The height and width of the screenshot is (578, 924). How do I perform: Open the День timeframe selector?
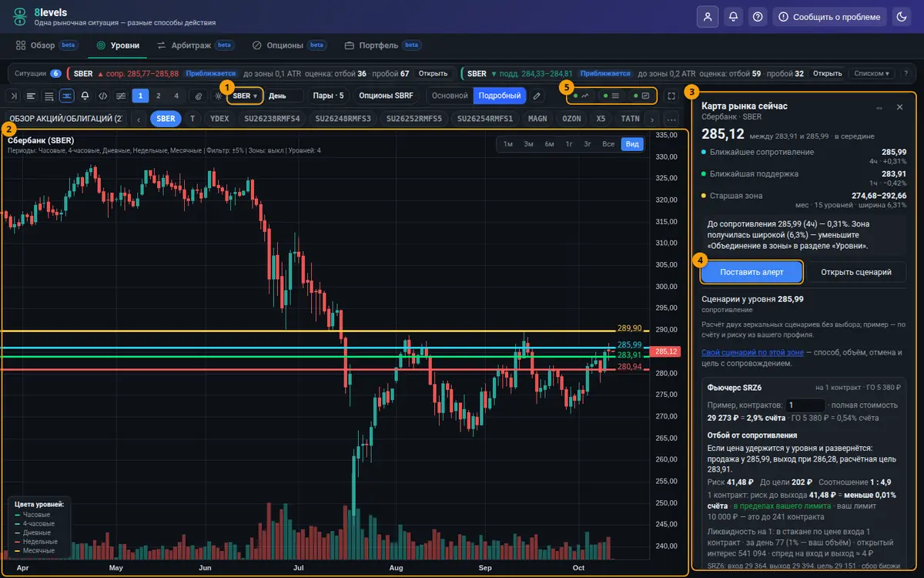coord(283,96)
